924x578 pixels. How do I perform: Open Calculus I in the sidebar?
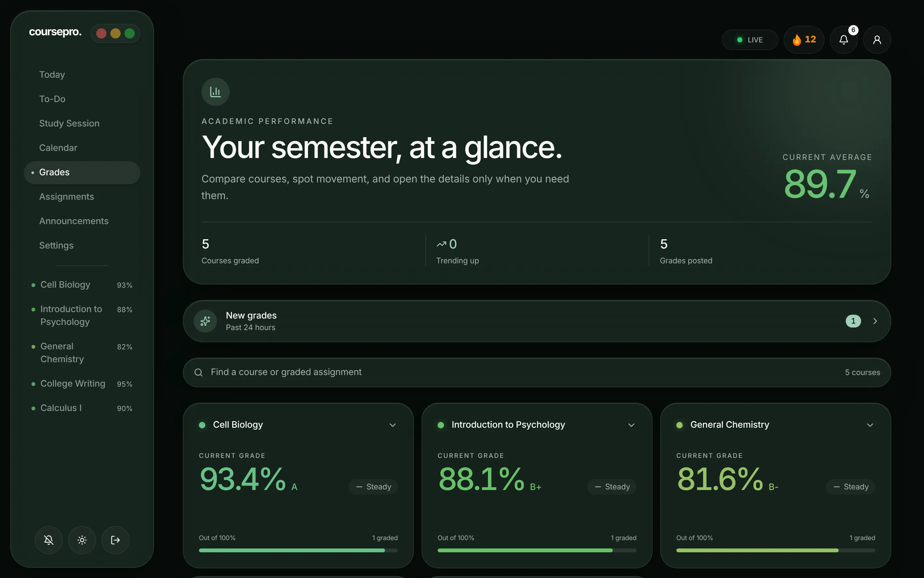[82, 408]
